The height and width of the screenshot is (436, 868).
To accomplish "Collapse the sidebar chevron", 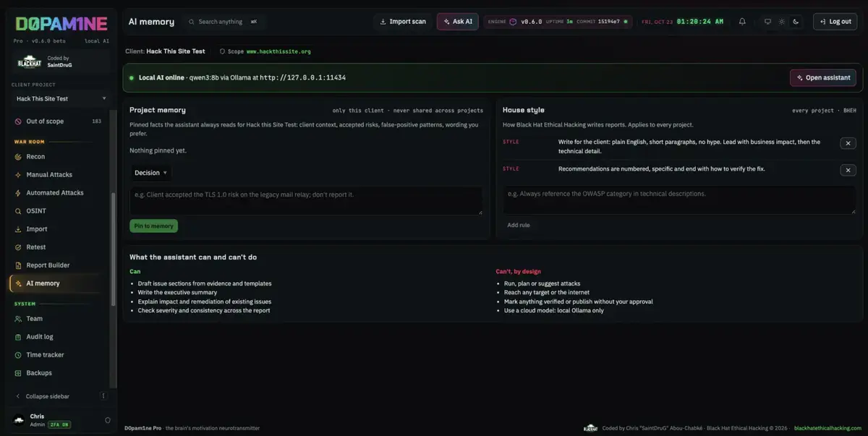I will [x=18, y=396].
